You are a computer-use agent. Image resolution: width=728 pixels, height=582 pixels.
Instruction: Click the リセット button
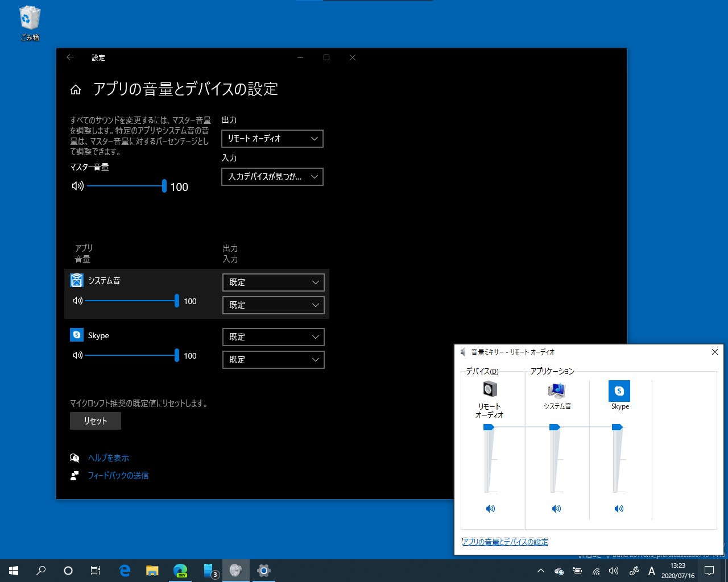click(96, 421)
